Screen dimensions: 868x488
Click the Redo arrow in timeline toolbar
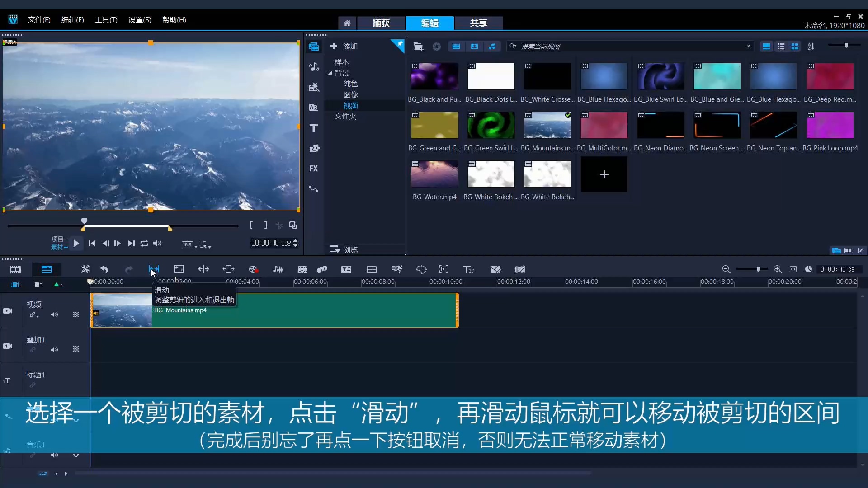coord(129,269)
